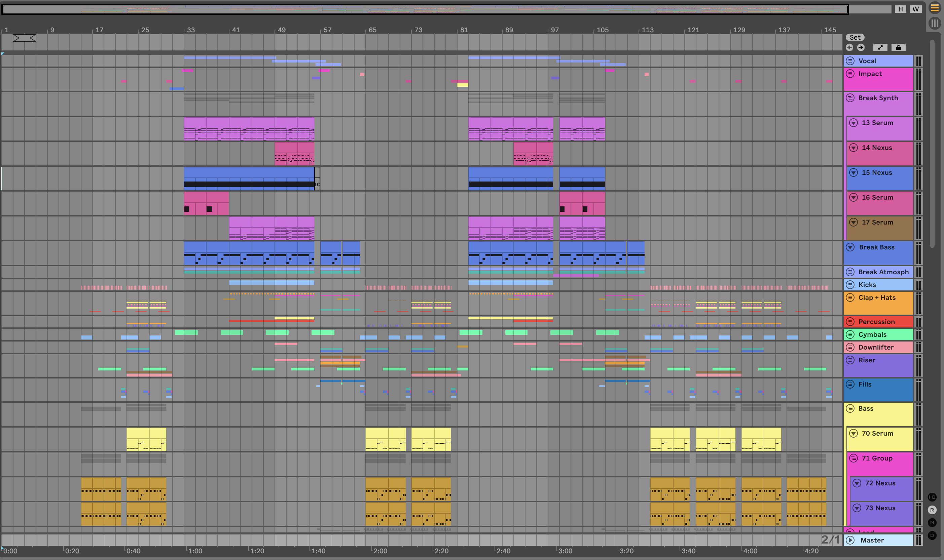Toggle the Lock Envelopes button
Screen dimensions: 944x560
[x=898, y=47]
